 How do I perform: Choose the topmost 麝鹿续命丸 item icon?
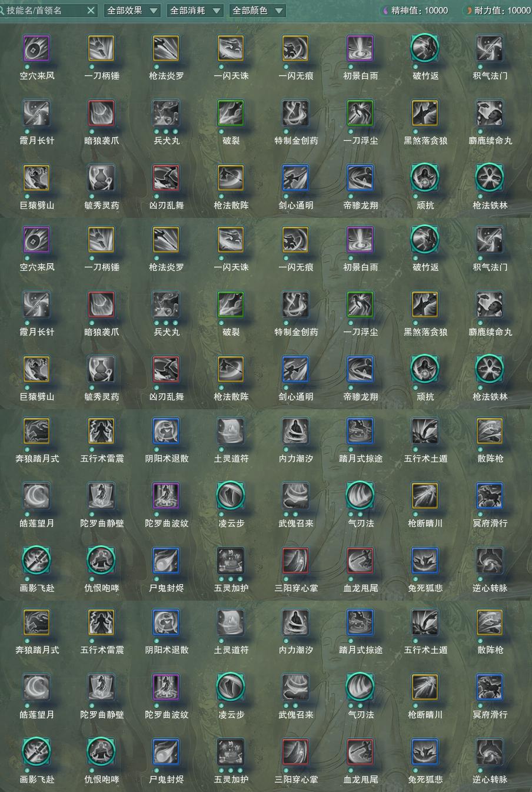490,113
